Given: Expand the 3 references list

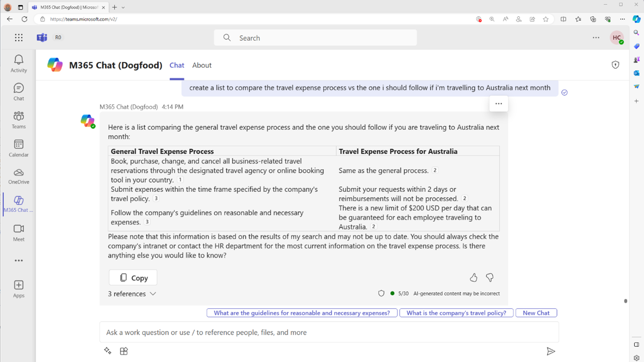Looking at the screenshot, I should click(x=132, y=294).
